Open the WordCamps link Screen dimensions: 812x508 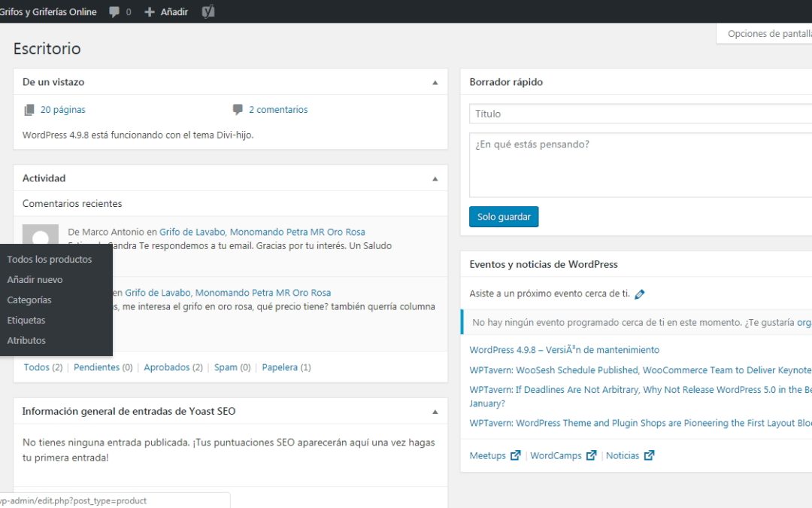[556, 455]
